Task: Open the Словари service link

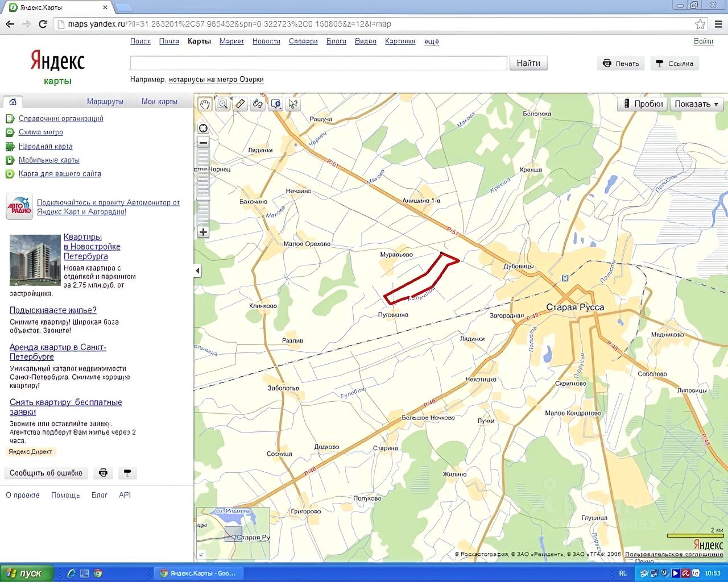Action: pos(303,41)
